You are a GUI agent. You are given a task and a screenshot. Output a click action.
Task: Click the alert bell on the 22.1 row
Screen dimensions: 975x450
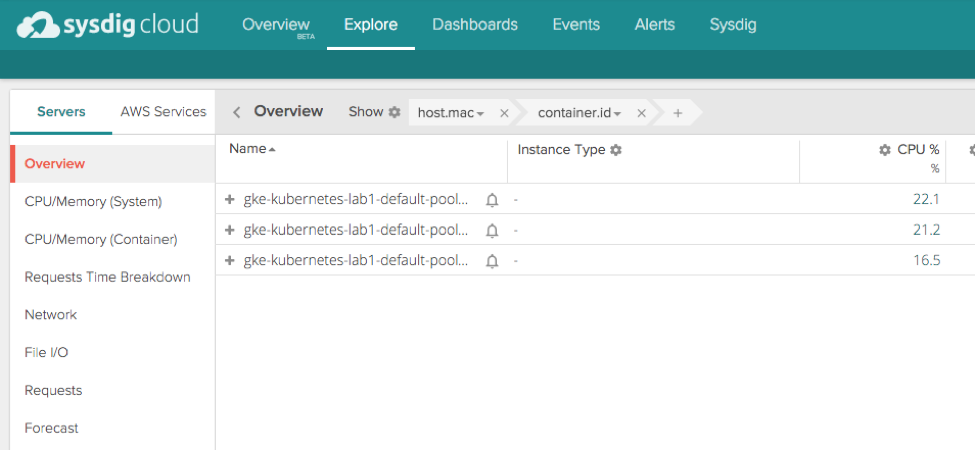pyautogui.click(x=492, y=200)
